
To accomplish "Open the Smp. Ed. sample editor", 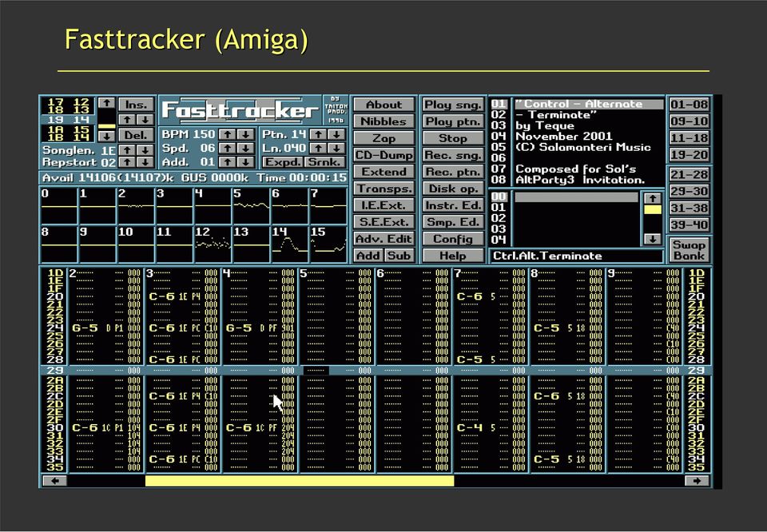I will 453,222.
